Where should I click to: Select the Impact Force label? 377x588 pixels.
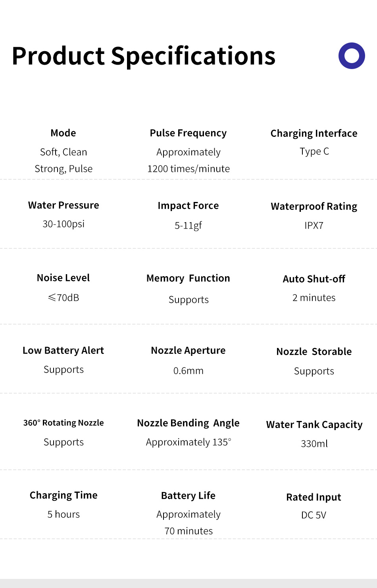[x=188, y=206]
